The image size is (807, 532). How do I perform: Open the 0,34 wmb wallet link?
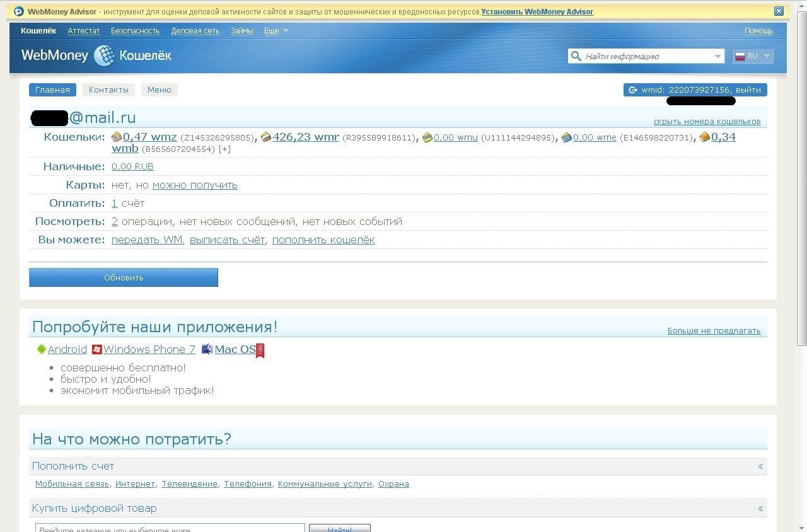click(723, 137)
